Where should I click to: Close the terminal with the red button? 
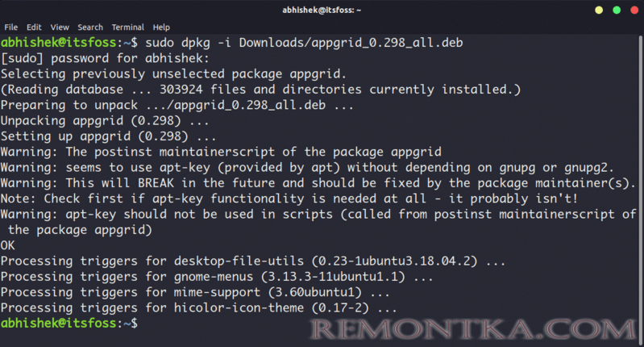pyautogui.click(x=634, y=10)
